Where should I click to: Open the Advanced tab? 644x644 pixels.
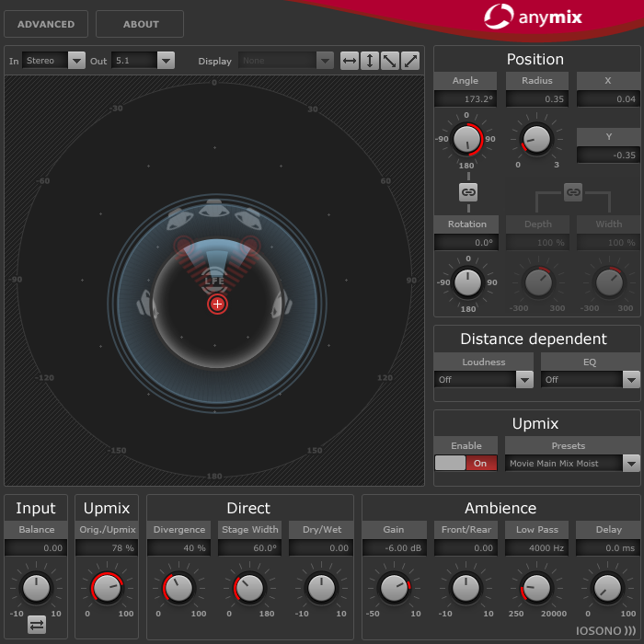[x=46, y=24]
